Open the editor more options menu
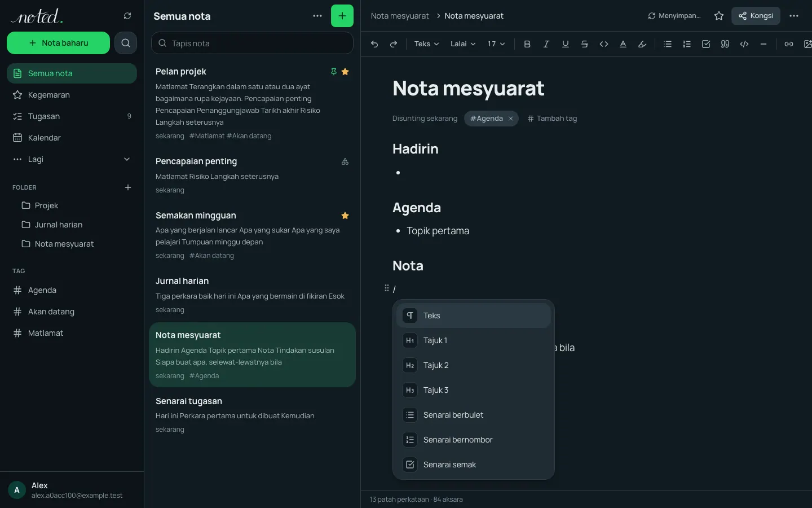 tap(794, 16)
